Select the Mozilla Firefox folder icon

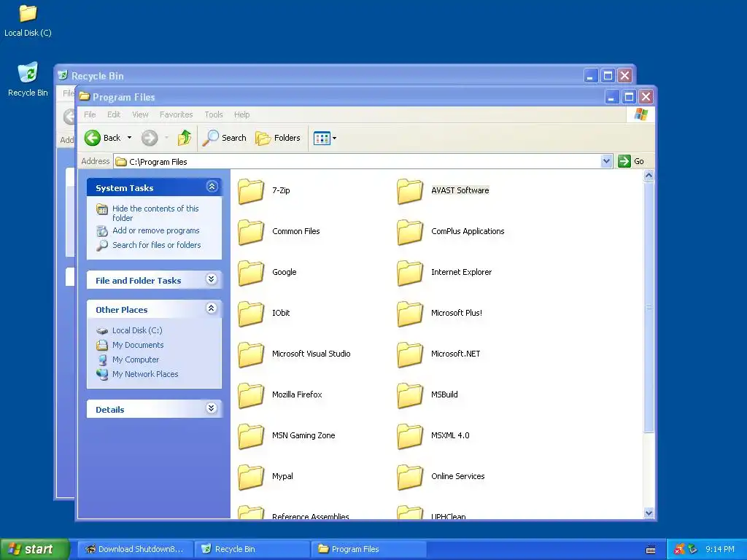tap(251, 396)
